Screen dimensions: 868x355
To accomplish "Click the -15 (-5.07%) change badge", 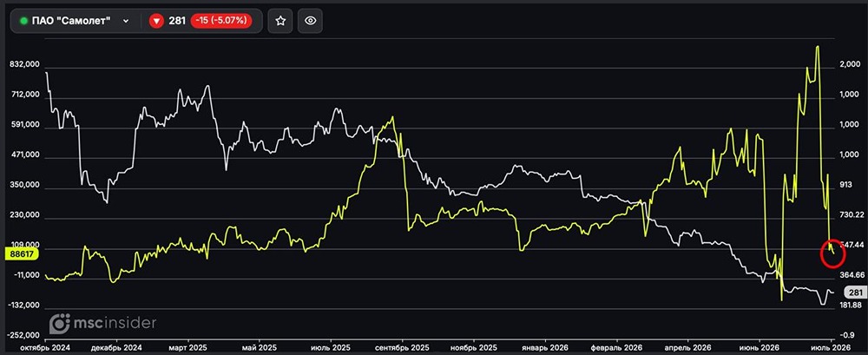I will tap(221, 21).
